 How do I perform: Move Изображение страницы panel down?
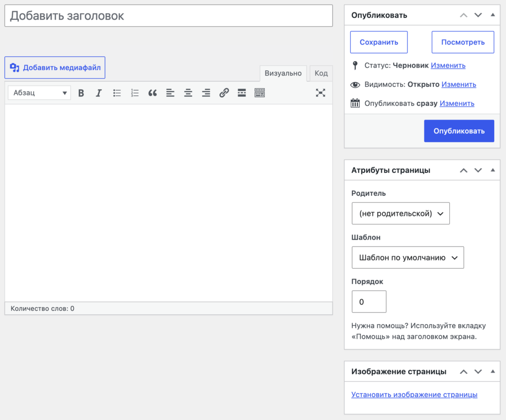[478, 372]
